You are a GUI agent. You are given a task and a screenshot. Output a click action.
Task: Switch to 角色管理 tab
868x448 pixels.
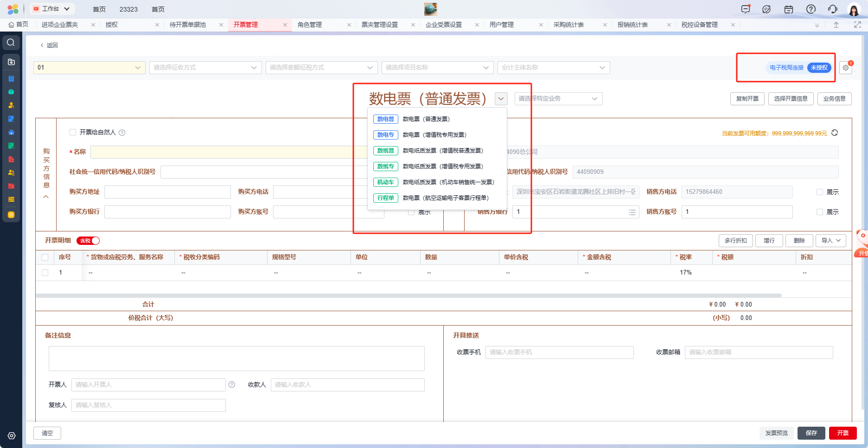coord(310,25)
